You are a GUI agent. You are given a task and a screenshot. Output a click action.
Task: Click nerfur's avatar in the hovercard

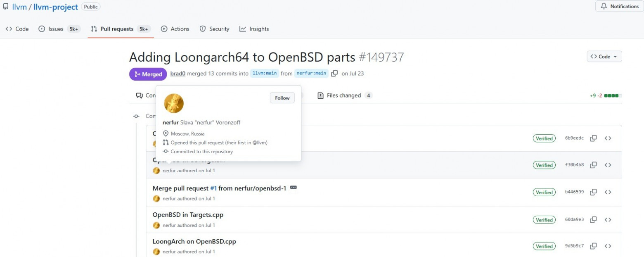tap(174, 103)
